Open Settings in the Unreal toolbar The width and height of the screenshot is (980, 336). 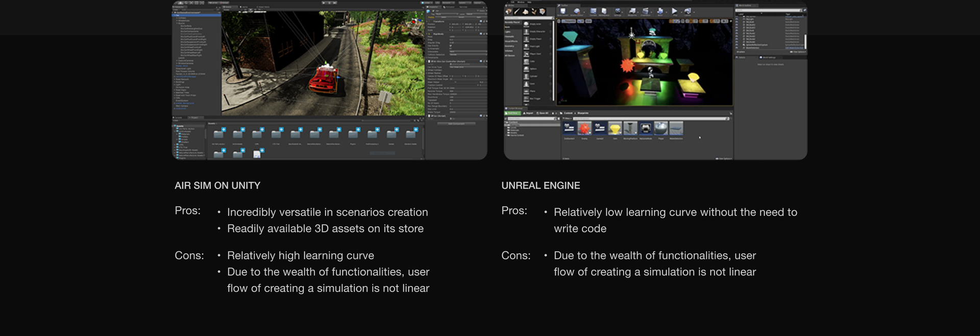tap(618, 11)
